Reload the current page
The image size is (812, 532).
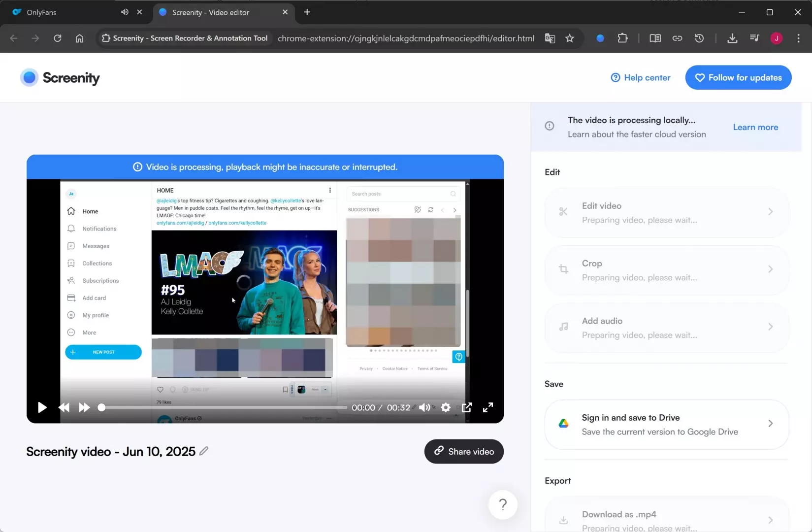click(x=58, y=38)
